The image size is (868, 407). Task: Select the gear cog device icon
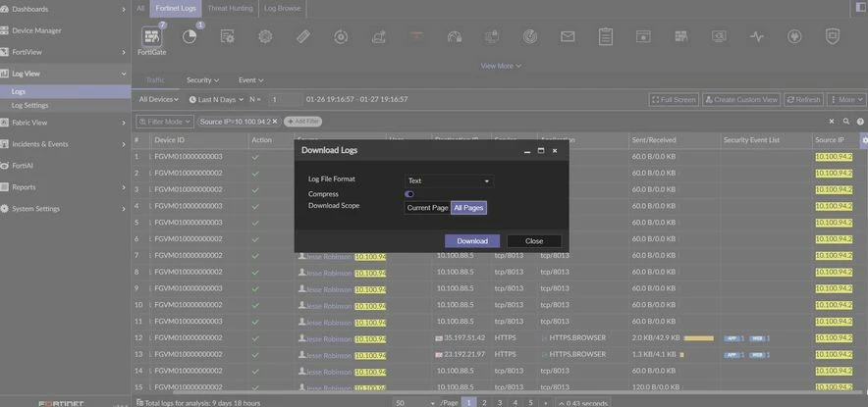tap(265, 37)
